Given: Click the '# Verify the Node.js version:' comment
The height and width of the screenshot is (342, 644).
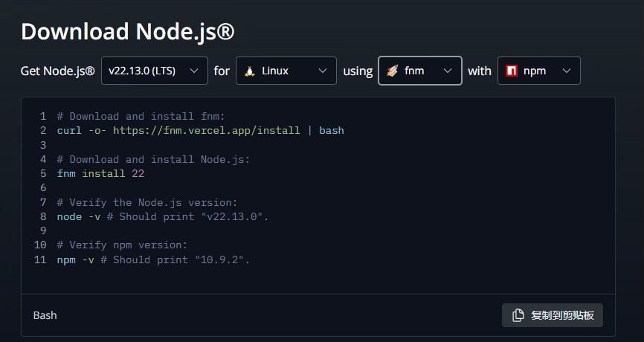Looking at the screenshot, I should [x=147, y=202].
